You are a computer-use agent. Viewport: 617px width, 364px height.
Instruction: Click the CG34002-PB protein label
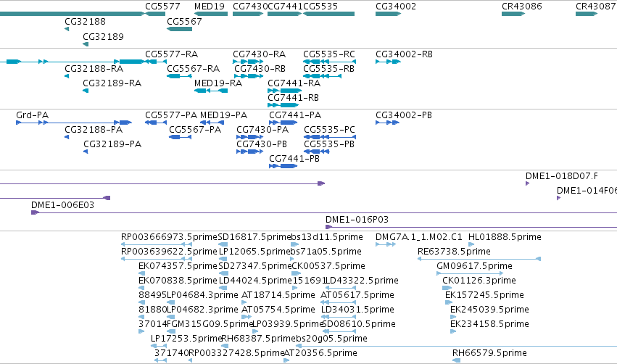click(404, 115)
